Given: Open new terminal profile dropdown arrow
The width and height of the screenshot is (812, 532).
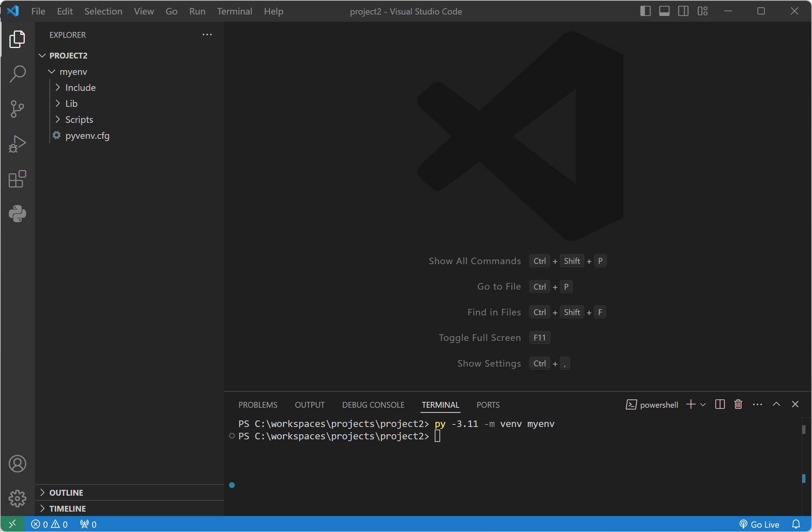Looking at the screenshot, I should click(x=703, y=405).
